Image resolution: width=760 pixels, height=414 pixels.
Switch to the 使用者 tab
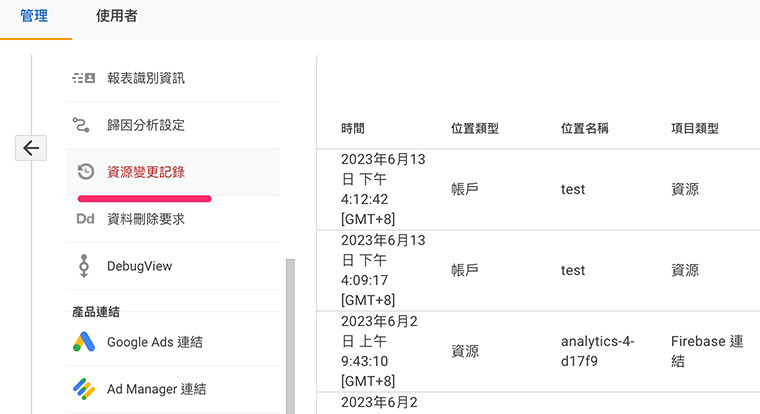[x=117, y=16]
